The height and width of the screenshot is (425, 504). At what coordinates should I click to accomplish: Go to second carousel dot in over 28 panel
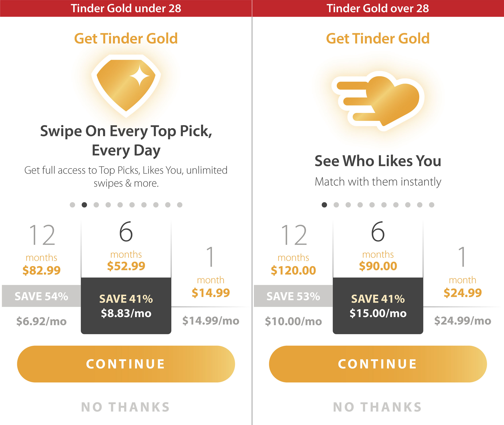[x=336, y=205]
